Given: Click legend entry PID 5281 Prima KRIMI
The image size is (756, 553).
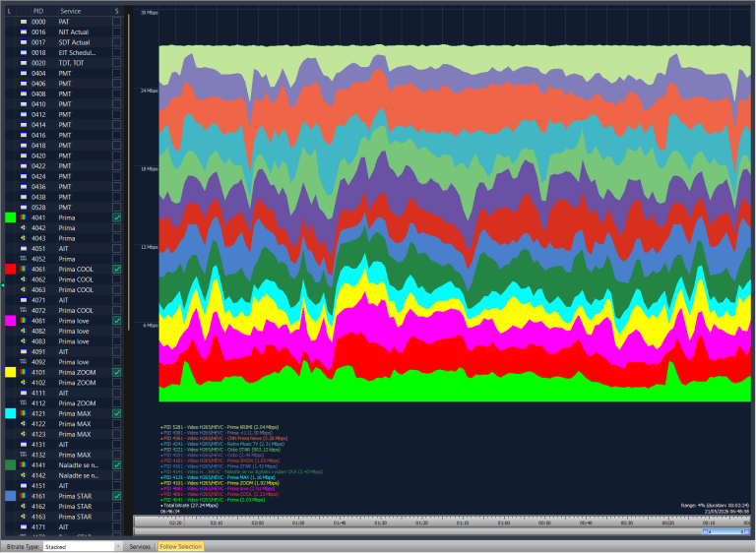Looking at the screenshot, I should (x=220, y=427).
